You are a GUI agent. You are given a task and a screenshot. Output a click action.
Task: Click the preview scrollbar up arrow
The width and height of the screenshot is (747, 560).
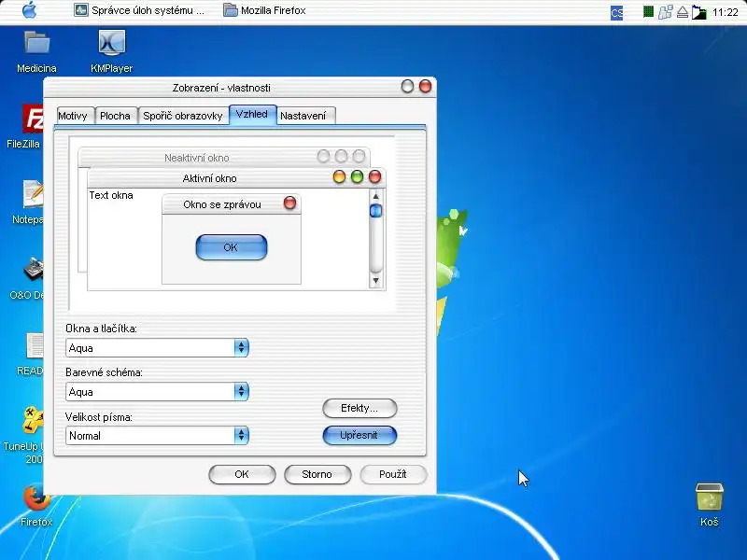coord(376,196)
